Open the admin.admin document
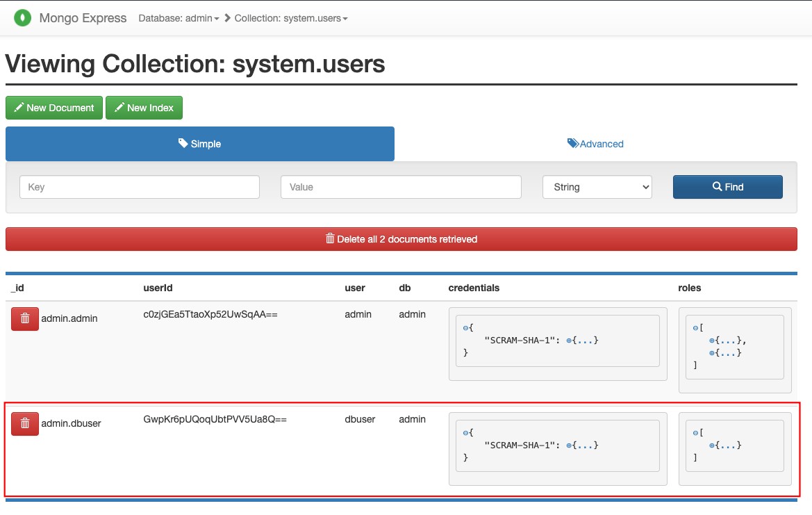Screen dimensions: 812x515 click(69, 318)
